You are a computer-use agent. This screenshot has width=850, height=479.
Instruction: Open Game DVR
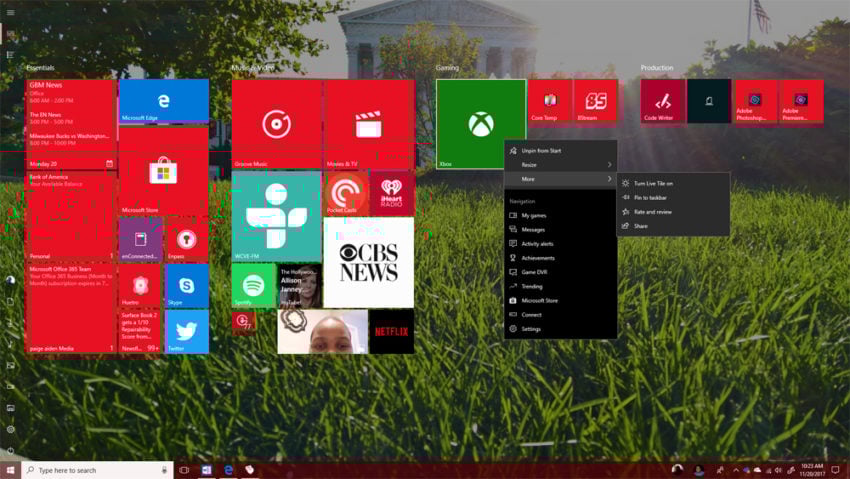pos(561,272)
